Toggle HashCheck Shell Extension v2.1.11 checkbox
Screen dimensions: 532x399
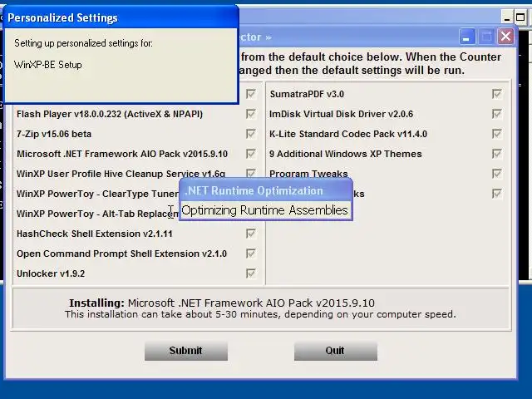(251, 234)
